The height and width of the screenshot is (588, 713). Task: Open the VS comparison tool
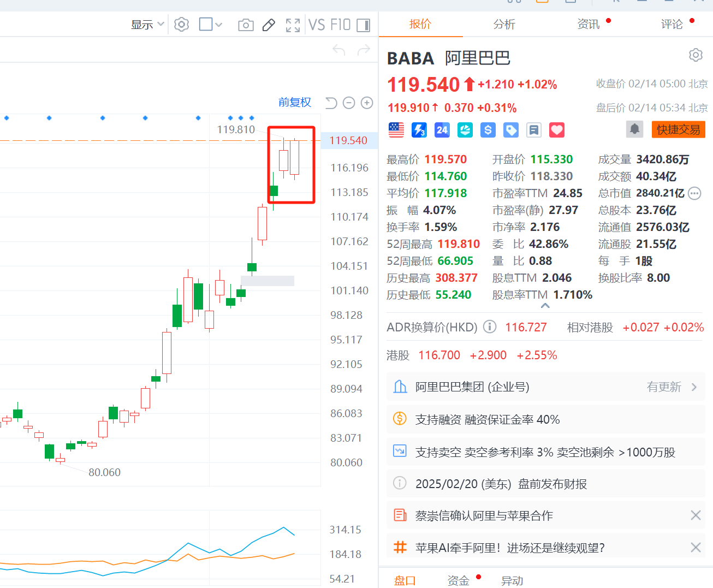coord(317,25)
